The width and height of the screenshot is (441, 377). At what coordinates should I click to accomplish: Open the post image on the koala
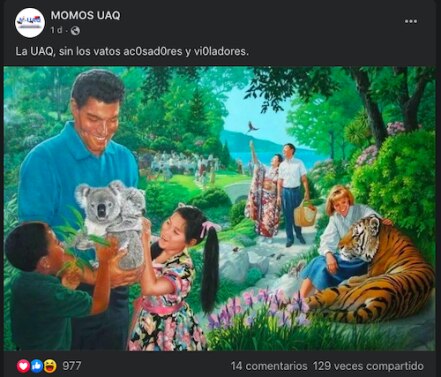coord(112,222)
